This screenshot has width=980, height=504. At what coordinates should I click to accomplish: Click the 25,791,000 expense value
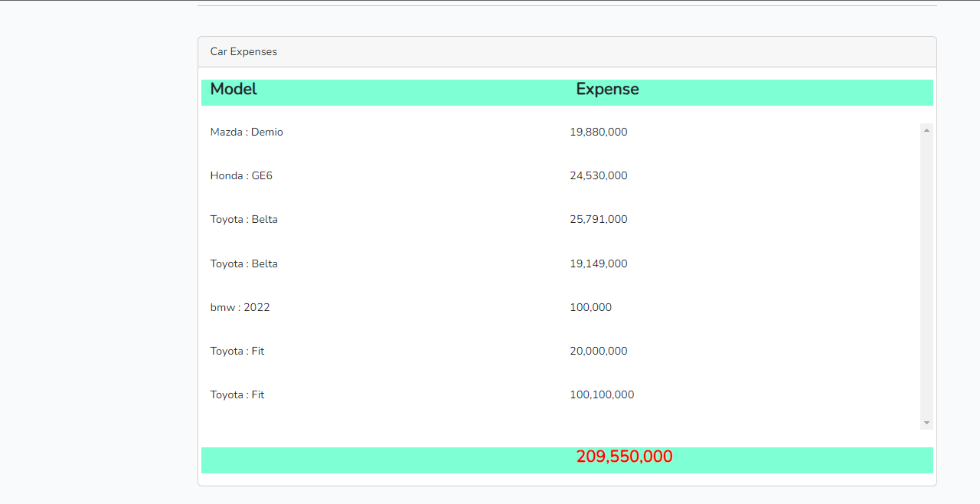coord(598,220)
